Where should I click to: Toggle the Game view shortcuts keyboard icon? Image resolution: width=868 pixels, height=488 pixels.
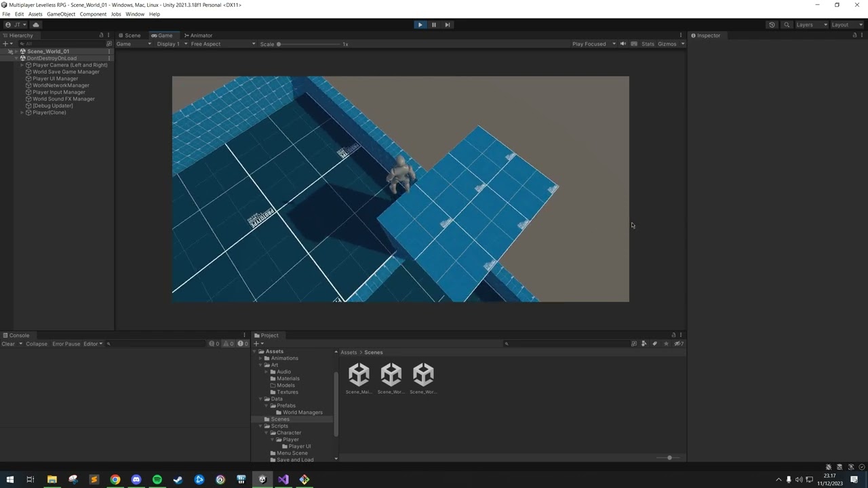click(634, 44)
